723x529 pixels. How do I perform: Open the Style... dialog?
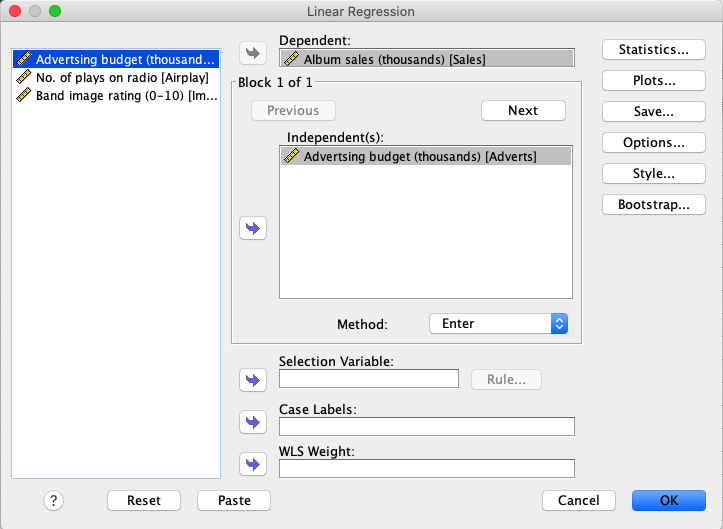click(653, 173)
